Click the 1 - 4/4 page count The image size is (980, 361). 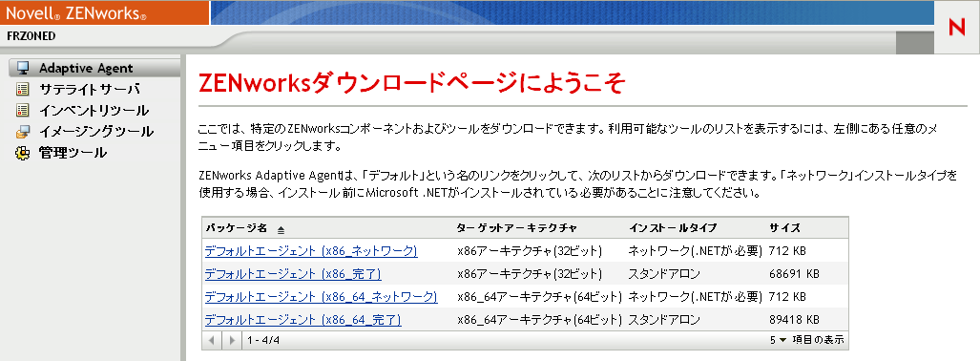(263, 340)
